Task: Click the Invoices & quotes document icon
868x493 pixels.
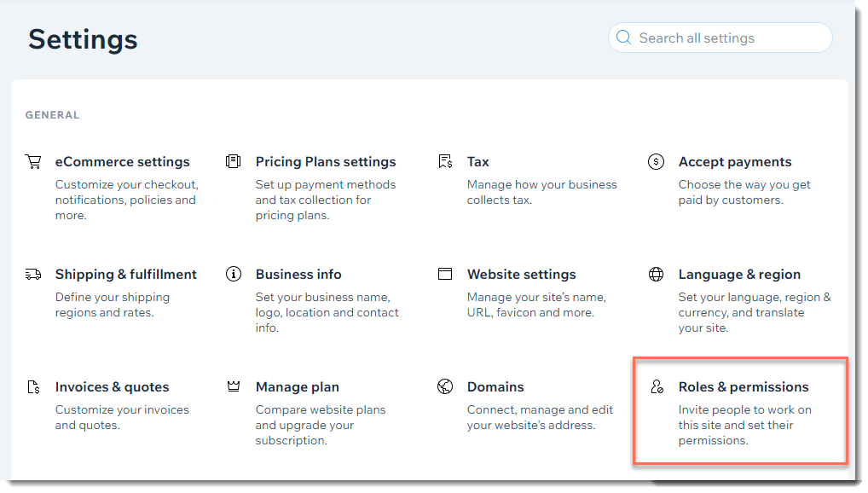Action: tap(33, 386)
